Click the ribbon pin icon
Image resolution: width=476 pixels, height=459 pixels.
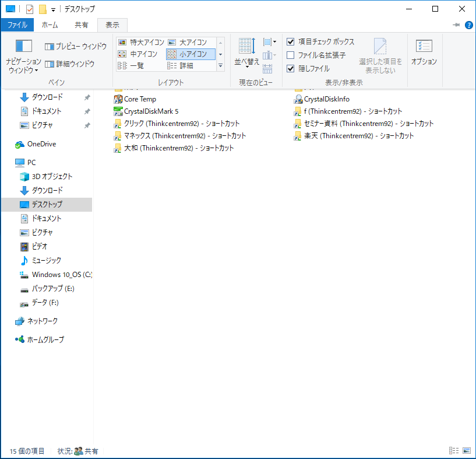click(x=456, y=25)
